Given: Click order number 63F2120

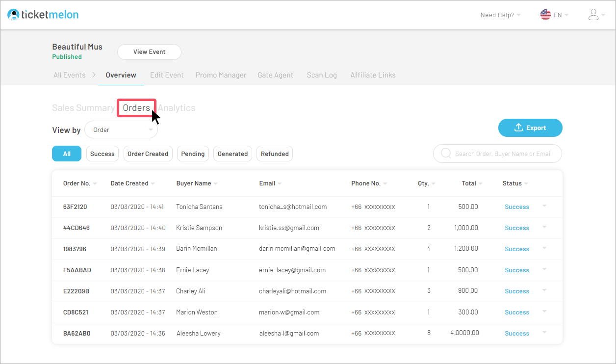Looking at the screenshot, I should pyautogui.click(x=75, y=207).
